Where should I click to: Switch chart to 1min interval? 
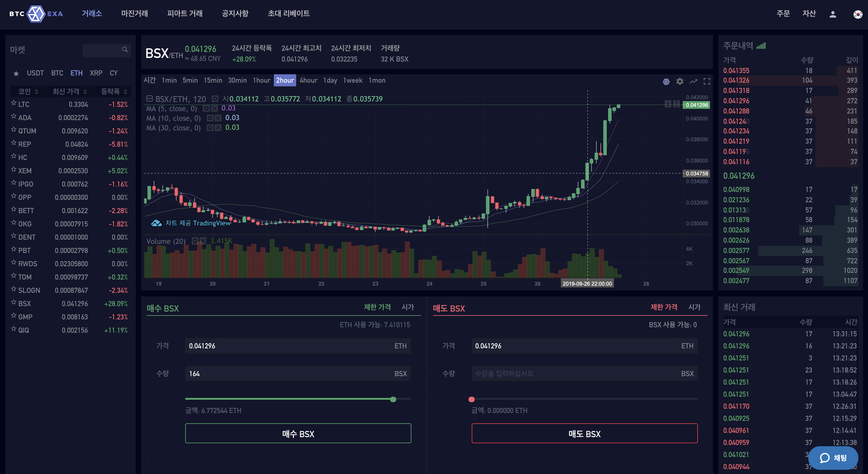169,80
